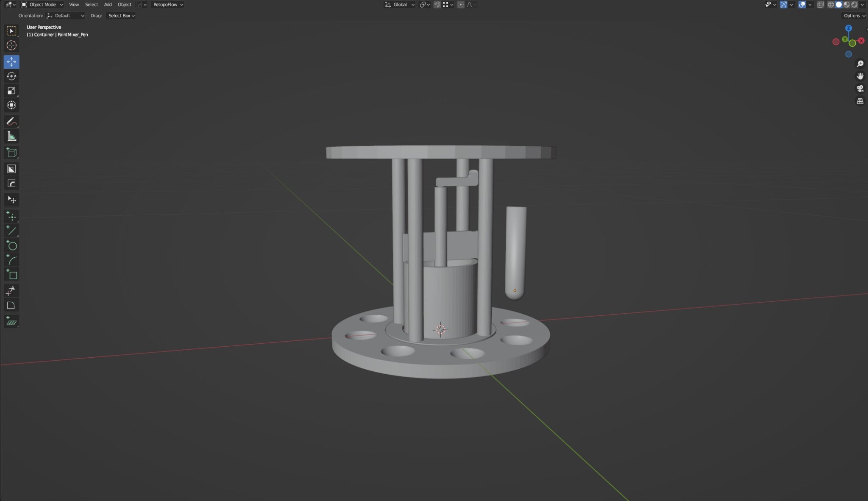Open the RetopoFlow menu button
Image resolution: width=868 pixels, height=501 pixels.
(168, 5)
